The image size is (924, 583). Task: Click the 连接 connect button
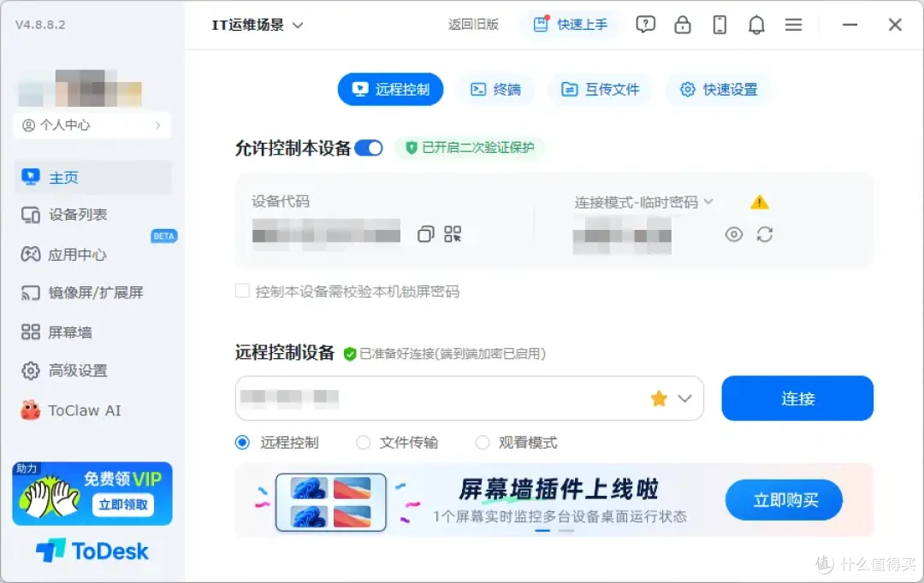[797, 398]
